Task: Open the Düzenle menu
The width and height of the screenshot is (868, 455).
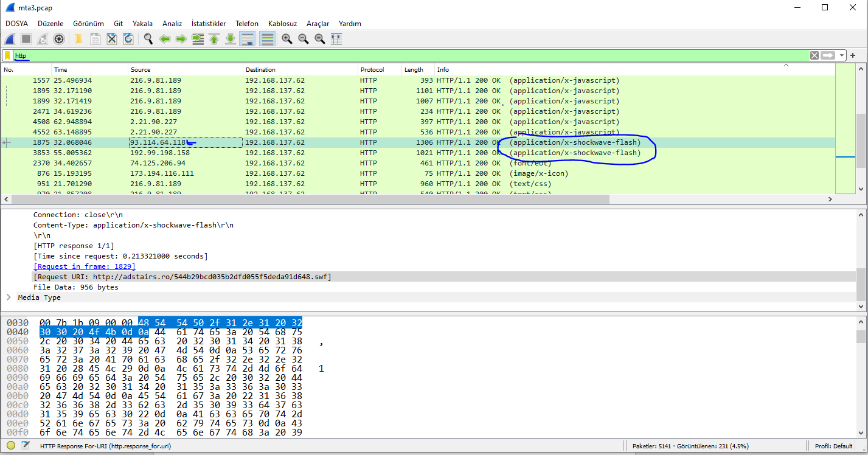Action: [50, 24]
